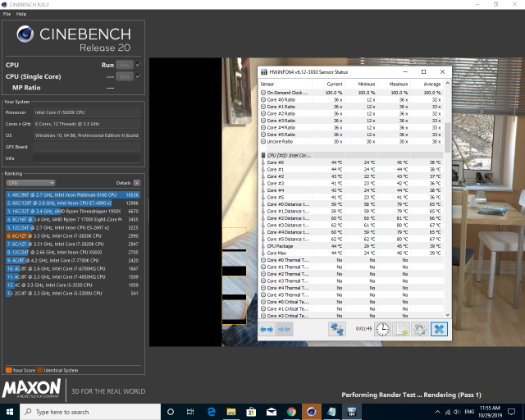Viewport: 525px width, 420px height.
Task: Click CPU (Single Core) Run button
Action: 125,76
